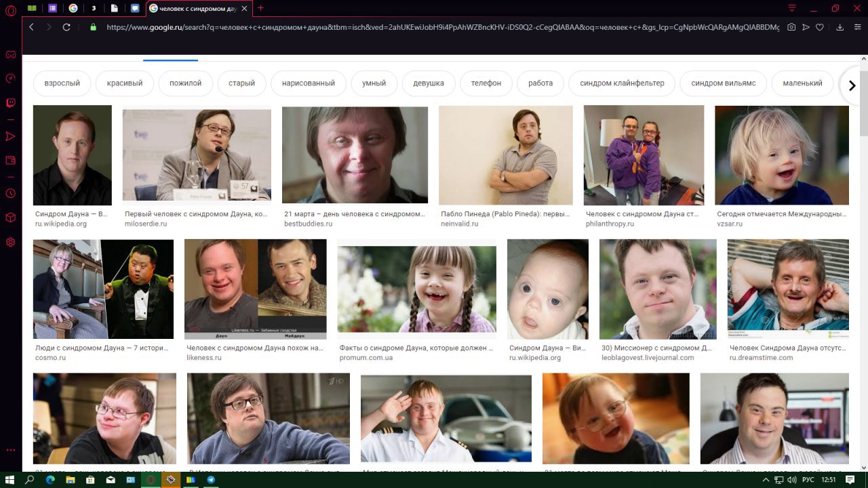Filter by the 'маленький' chip
This screenshot has width=868, height=488.
pyautogui.click(x=802, y=83)
